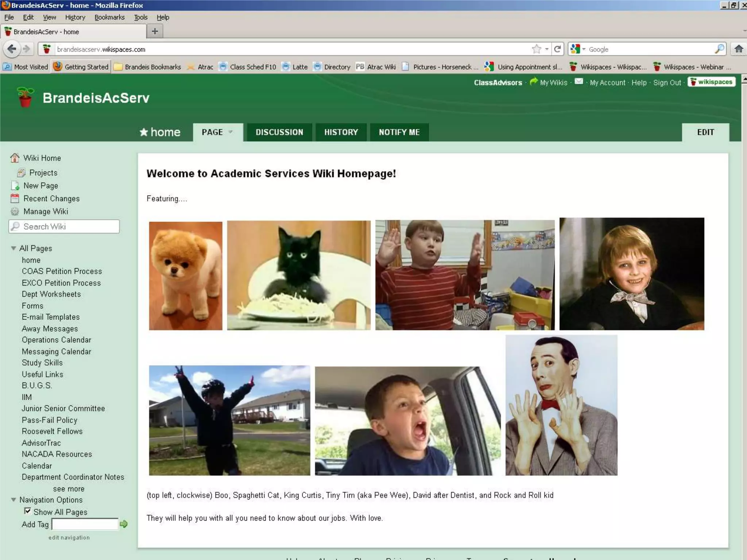Open a new browser tab with plus
Image resolution: width=747 pixels, height=560 pixels.
(x=155, y=31)
